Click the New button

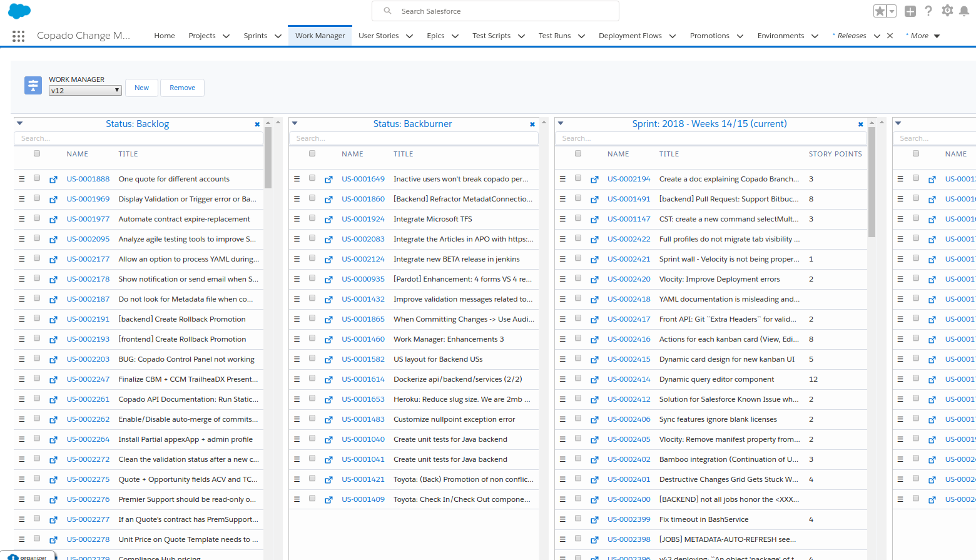[x=141, y=88]
